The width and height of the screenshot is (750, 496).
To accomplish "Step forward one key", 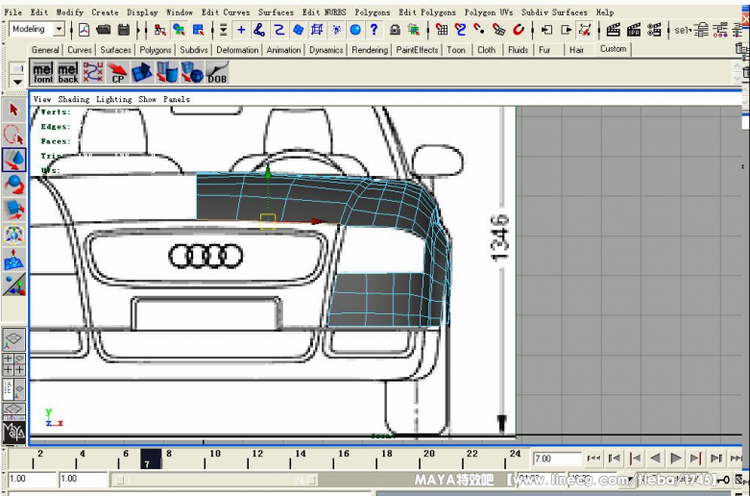I will (x=695, y=458).
